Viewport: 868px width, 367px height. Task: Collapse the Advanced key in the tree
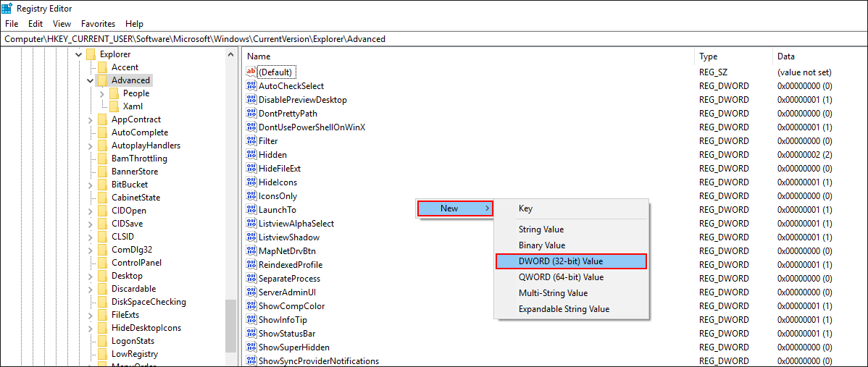[91, 80]
